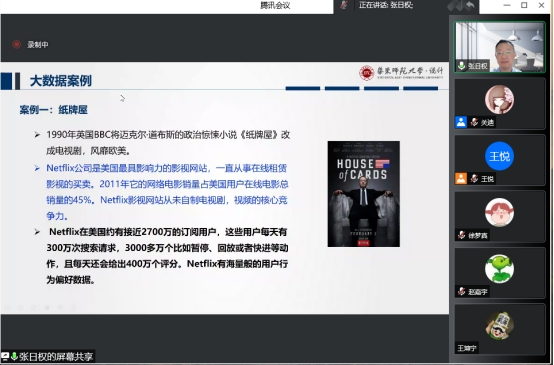554x365 pixels.
Task: Click the 王坤宁 name label
Action: click(467, 348)
